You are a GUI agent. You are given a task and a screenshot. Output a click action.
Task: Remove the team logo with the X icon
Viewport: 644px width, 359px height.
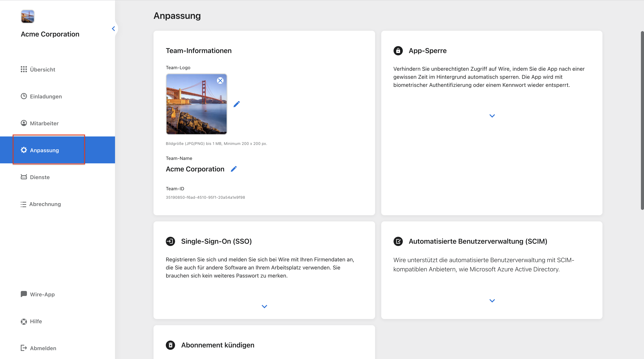pos(220,81)
